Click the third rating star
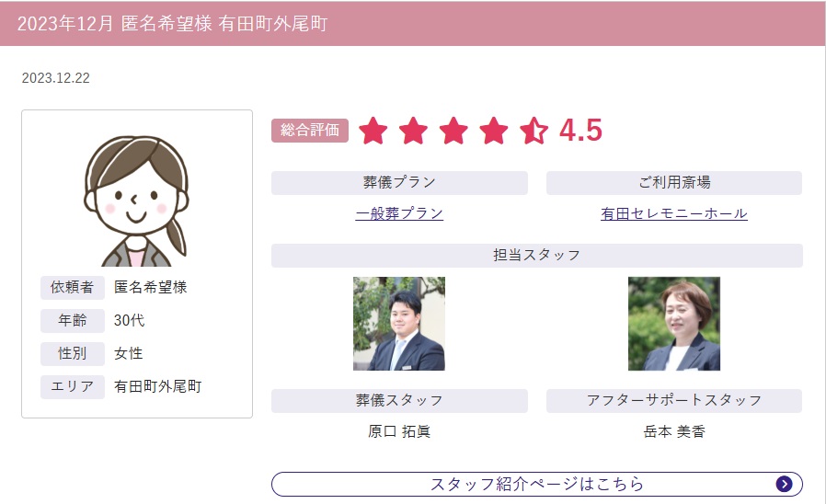 [x=453, y=131]
